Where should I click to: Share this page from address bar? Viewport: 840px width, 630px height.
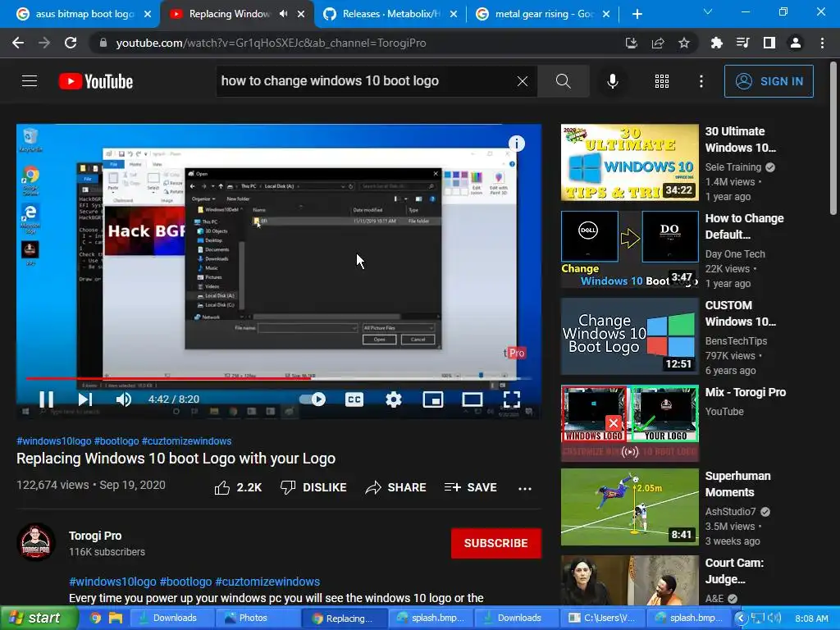pos(658,43)
